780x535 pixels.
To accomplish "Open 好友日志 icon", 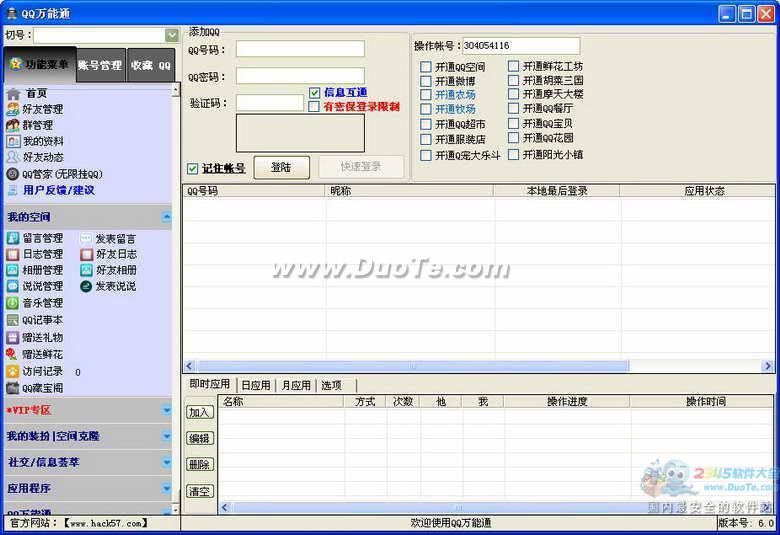I will click(x=87, y=254).
